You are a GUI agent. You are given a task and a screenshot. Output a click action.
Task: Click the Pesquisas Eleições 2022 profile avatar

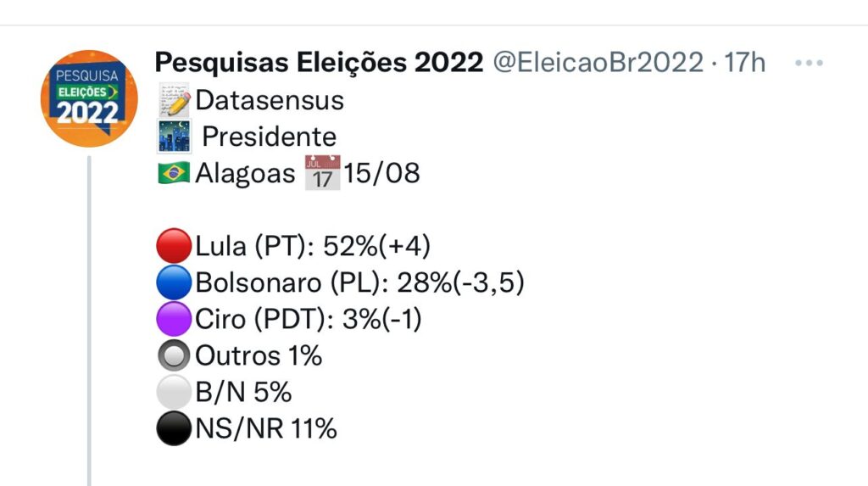point(89,98)
